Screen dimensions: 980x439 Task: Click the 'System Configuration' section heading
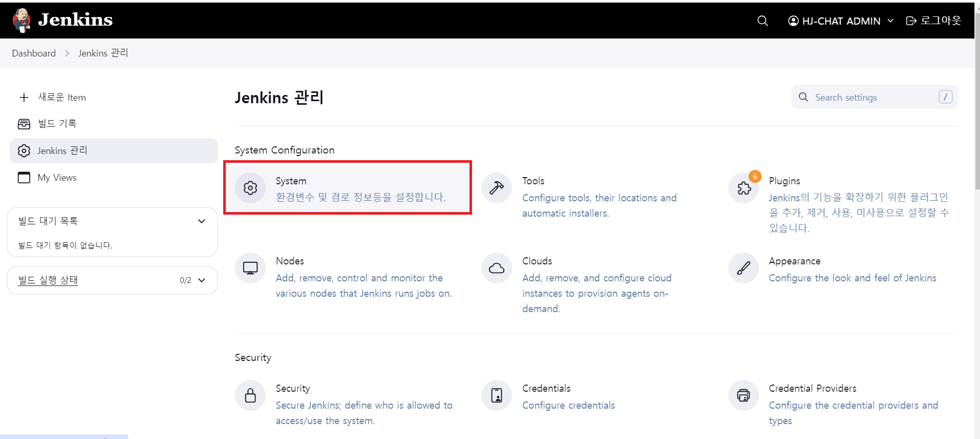coord(285,150)
